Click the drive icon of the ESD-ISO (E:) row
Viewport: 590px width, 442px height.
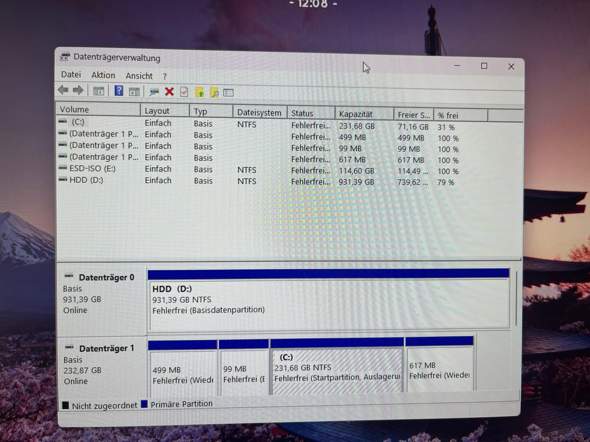pos(63,168)
